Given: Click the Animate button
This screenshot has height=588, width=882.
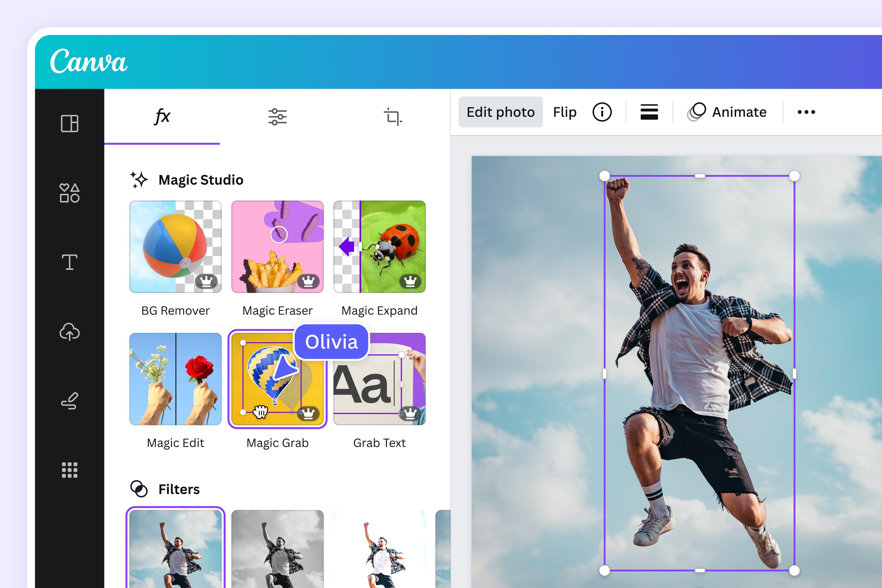Looking at the screenshot, I should (x=728, y=112).
